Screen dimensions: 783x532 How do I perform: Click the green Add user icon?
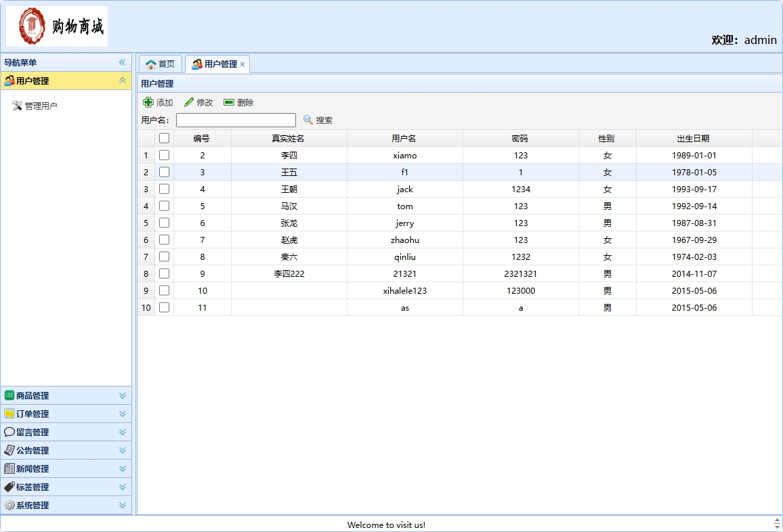point(148,102)
